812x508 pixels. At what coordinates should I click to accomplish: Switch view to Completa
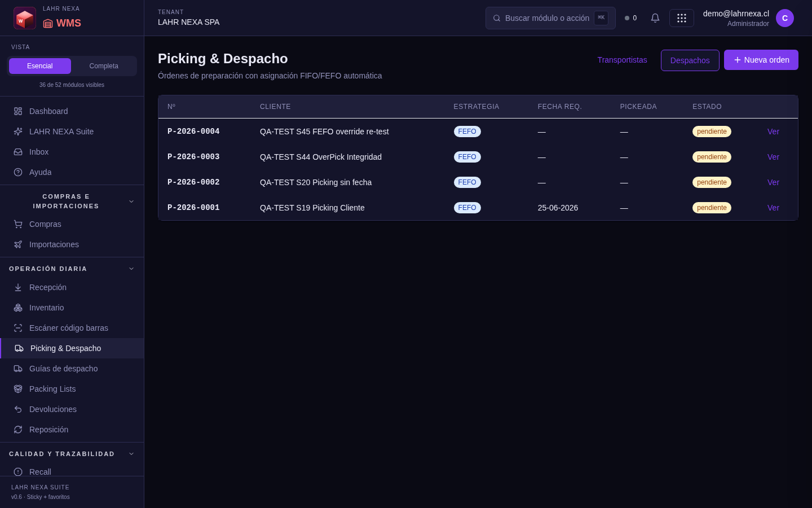[x=104, y=66]
